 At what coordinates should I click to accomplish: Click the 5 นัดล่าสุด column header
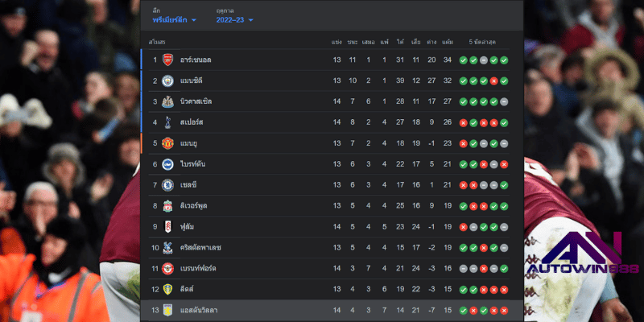click(483, 43)
